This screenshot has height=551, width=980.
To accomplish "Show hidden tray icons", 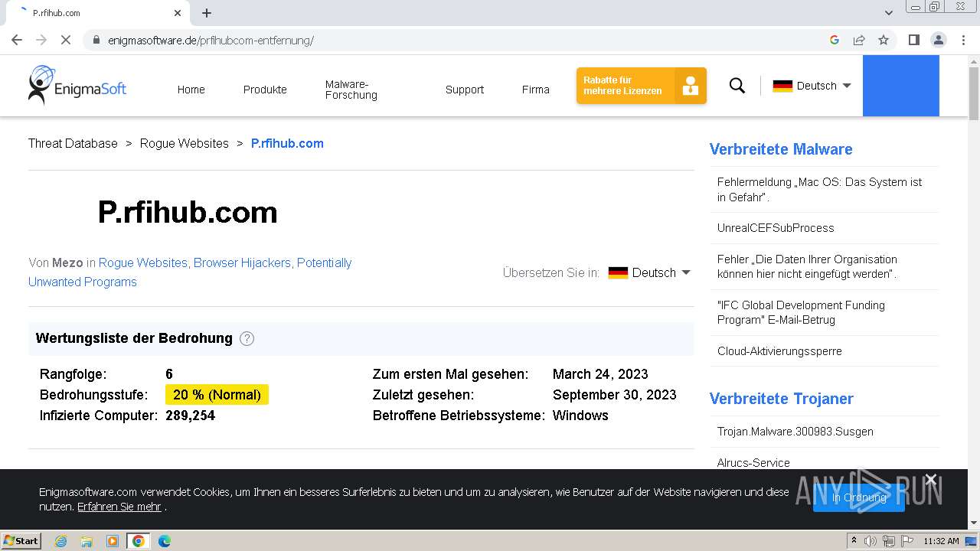I will pyautogui.click(x=854, y=541).
